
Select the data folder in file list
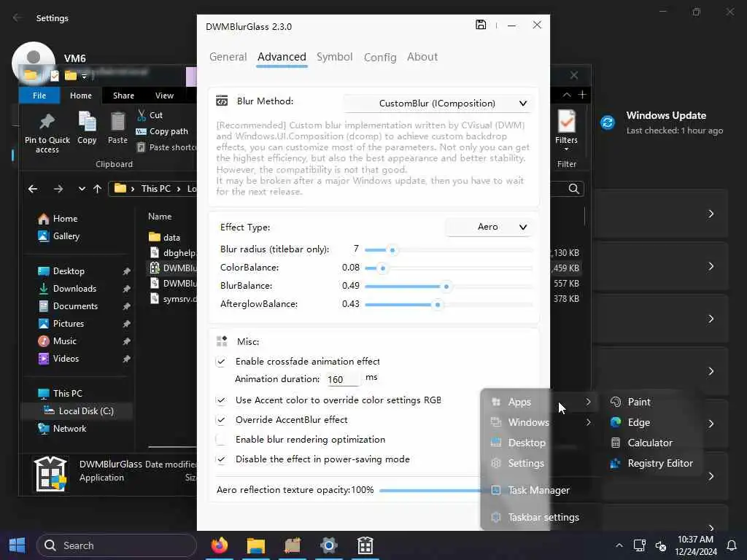[165, 237]
